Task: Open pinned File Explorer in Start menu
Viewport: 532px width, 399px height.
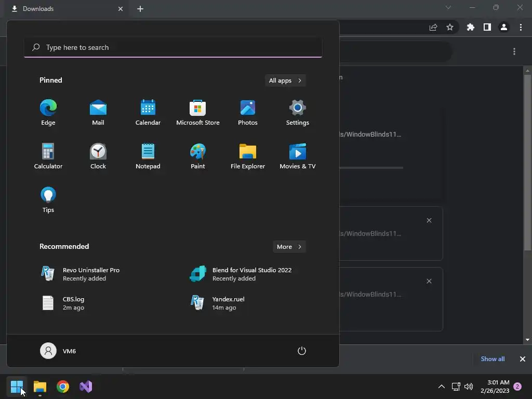Action: 248,156
